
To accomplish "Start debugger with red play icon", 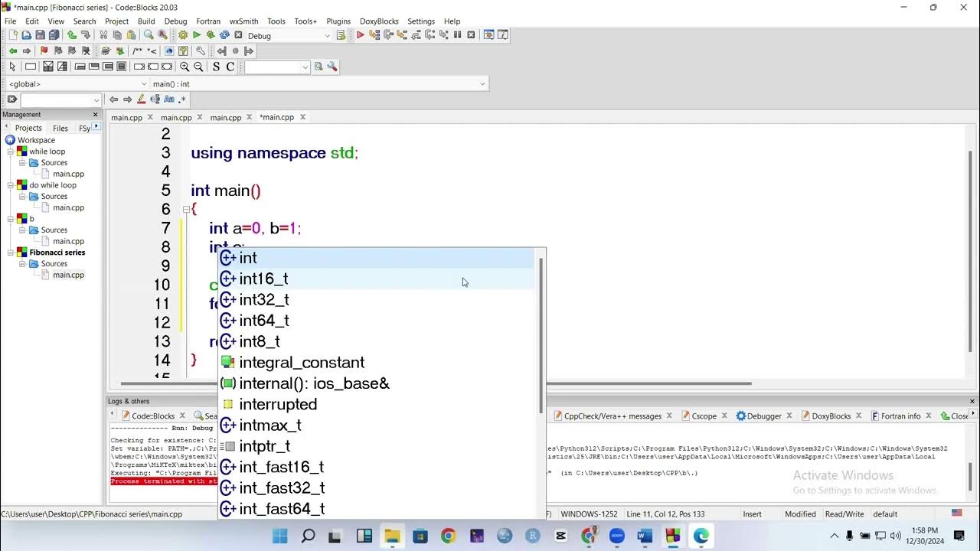I will [360, 34].
